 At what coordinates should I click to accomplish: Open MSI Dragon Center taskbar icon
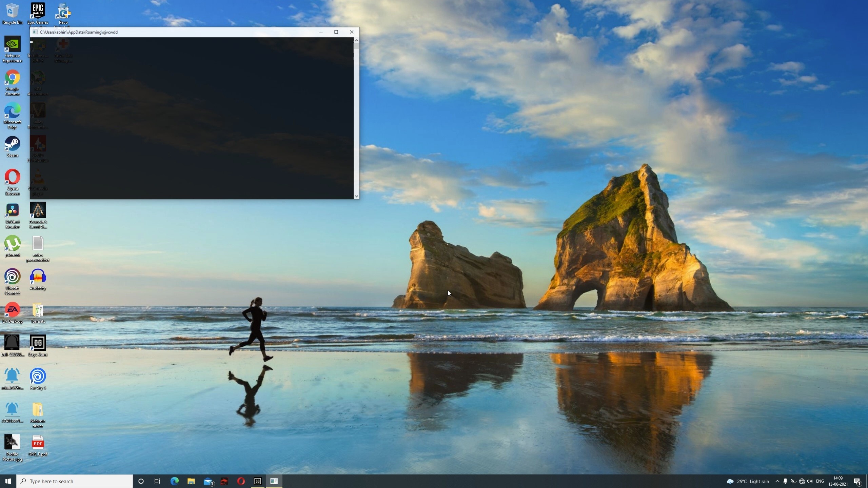tap(224, 481)
